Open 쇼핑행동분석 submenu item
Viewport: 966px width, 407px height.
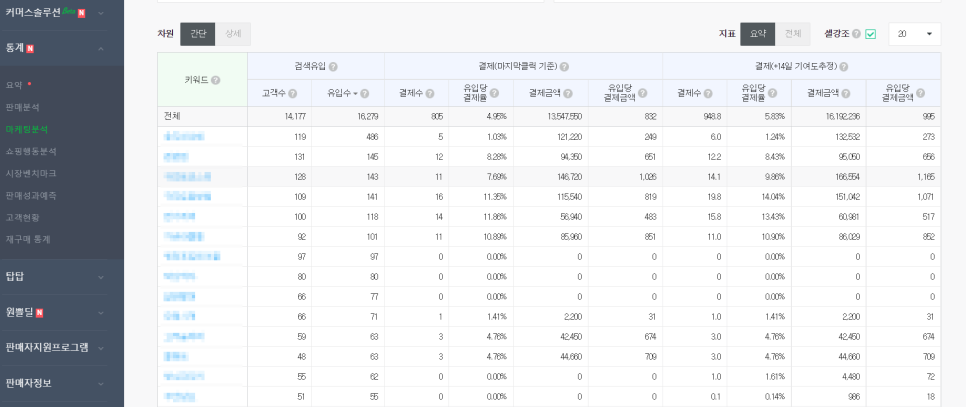click(x=31, y=151)
